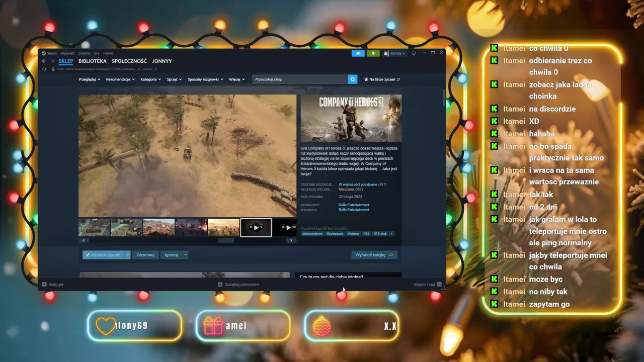Click the Wojenne tag
Viewport: 644px width, 362px height.
(353, 234)
